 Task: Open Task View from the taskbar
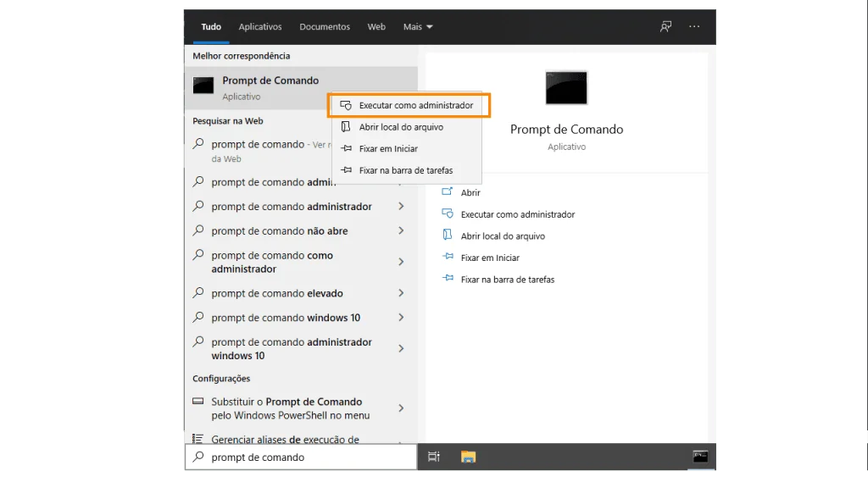point(434,457)
